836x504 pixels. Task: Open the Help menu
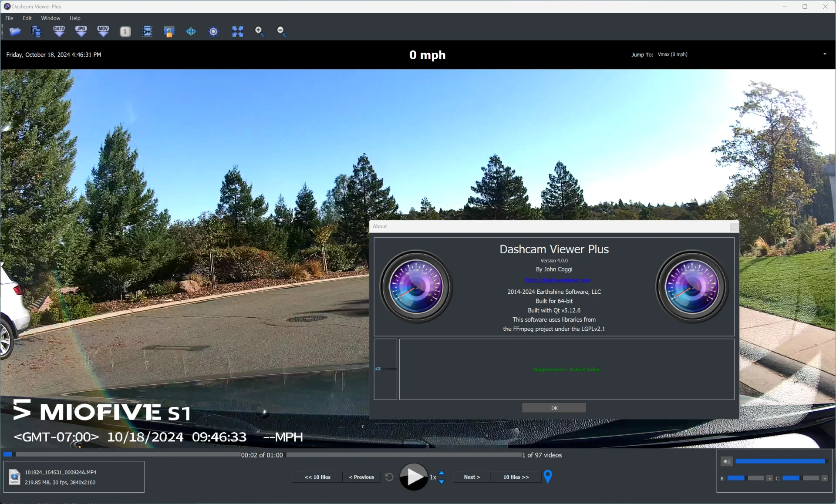point(75,18)
